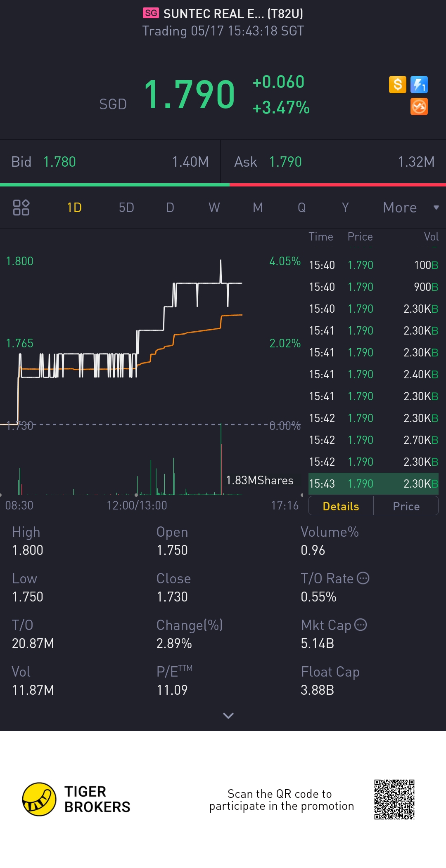Tap the Time column header
446x868 pixels.
point(321,236)
